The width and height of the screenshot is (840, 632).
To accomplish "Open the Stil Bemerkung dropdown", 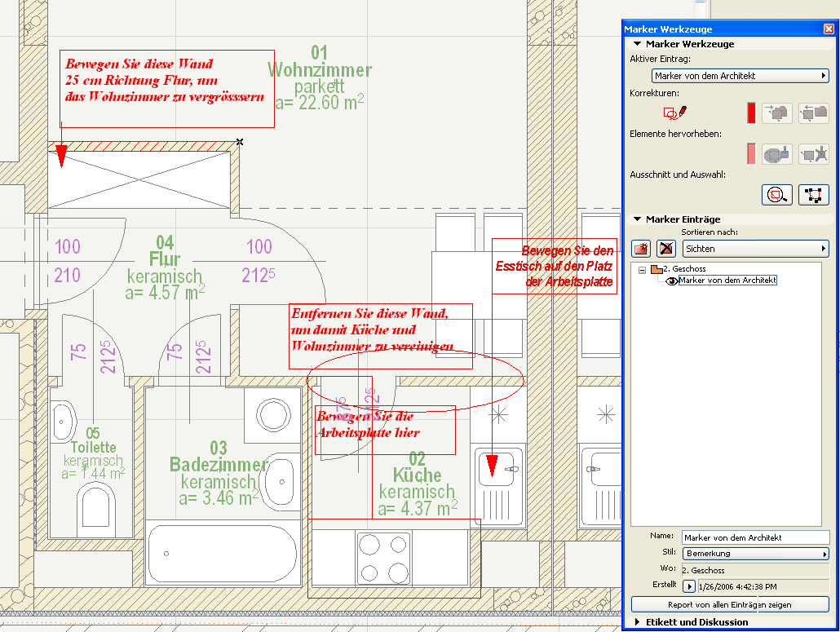I will (755, 554).
